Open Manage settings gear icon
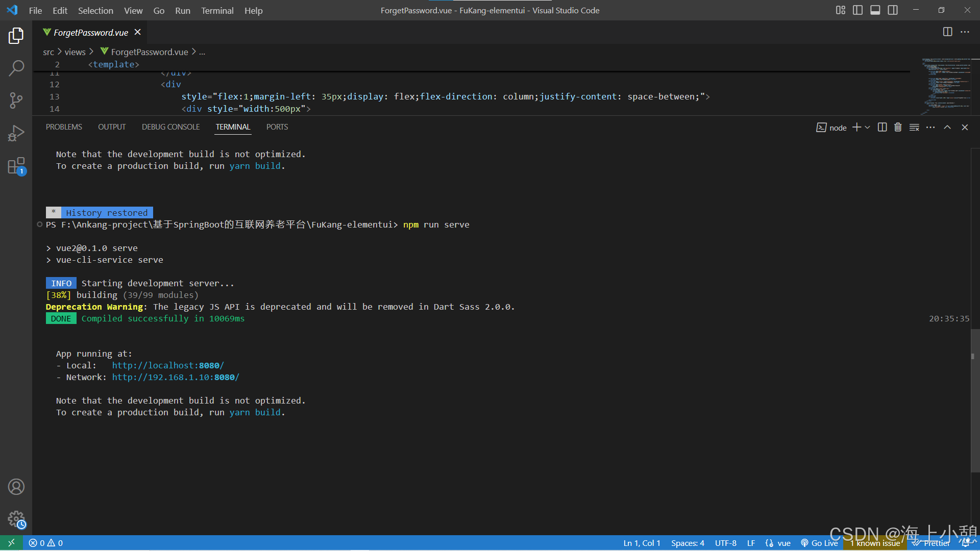 (16, 519)
